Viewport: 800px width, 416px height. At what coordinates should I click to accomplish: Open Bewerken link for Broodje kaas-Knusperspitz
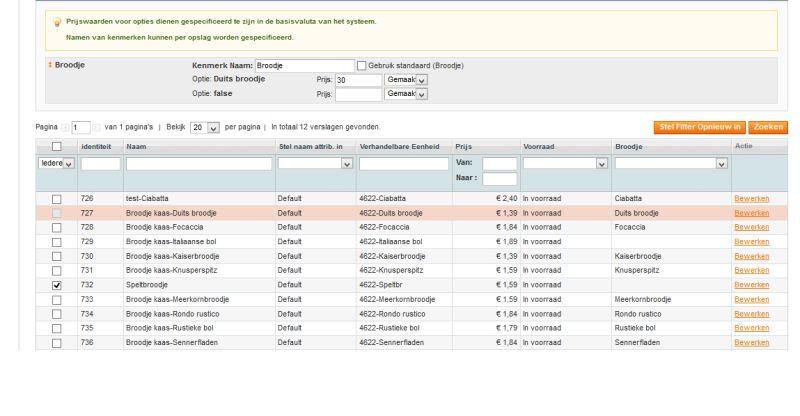[x=752, y=271]
